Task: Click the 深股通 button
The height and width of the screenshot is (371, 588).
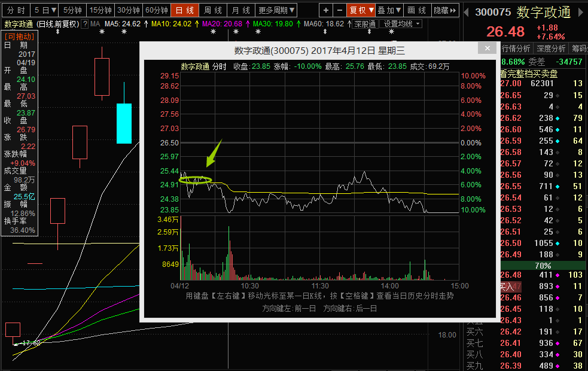Action: pyautogui.click(x=364, y=24)
